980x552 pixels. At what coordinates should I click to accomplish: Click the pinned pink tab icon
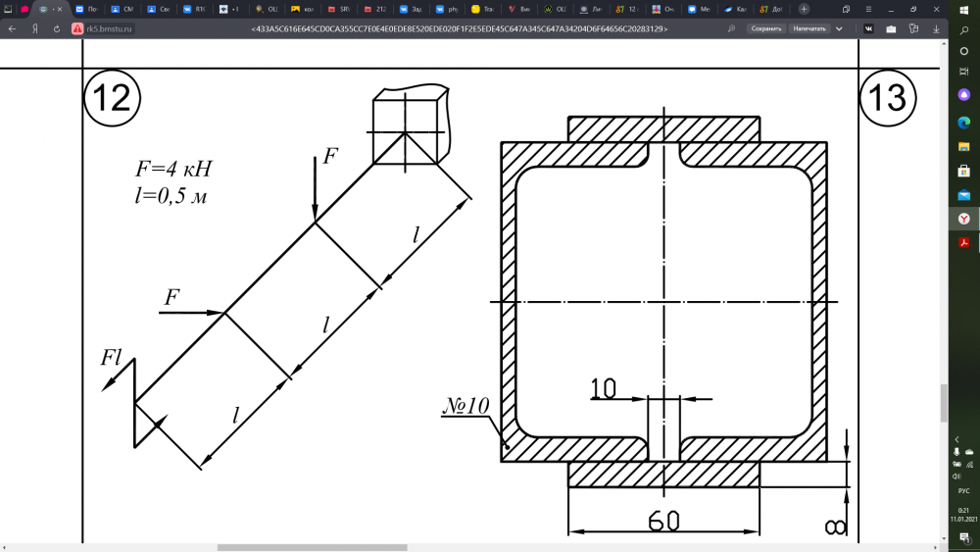coord(25,10)
